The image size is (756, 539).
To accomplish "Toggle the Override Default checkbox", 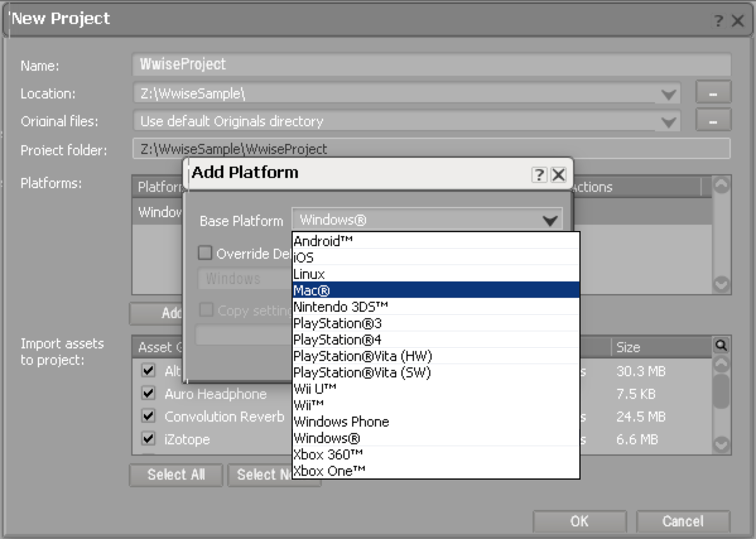I will click(x=205, y=252).
